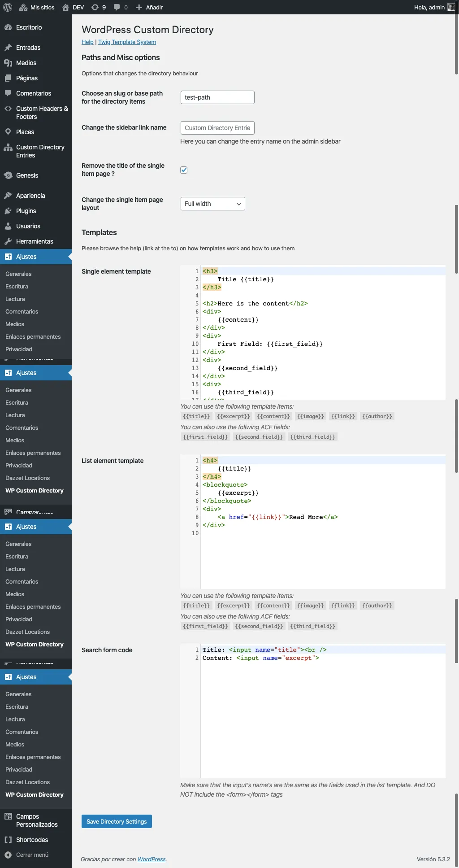Click the {{author}} tag under Single element template
The height and width of the screenshot is (868, 459).
[x=377, y=416]
